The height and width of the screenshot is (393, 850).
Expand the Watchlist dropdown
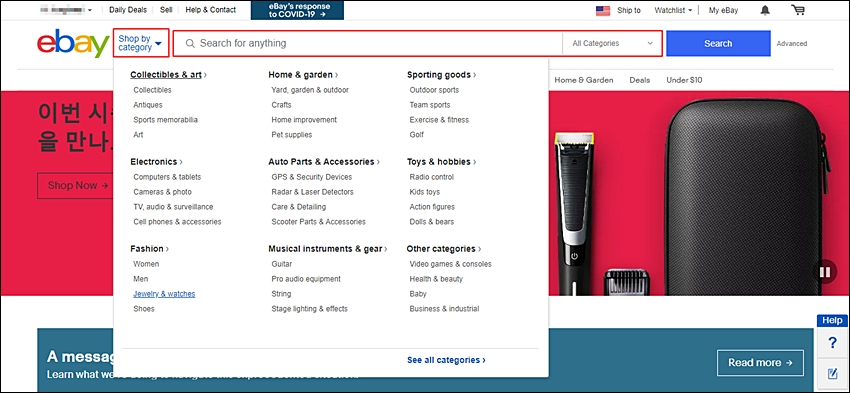pyautogui.click(x=673, y=10)
